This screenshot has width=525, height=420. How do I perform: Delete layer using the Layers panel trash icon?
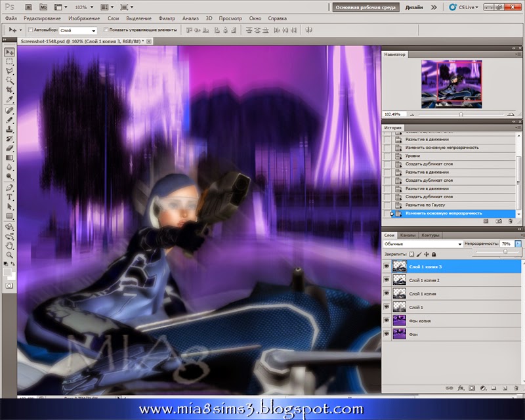[x=516, y=388]
